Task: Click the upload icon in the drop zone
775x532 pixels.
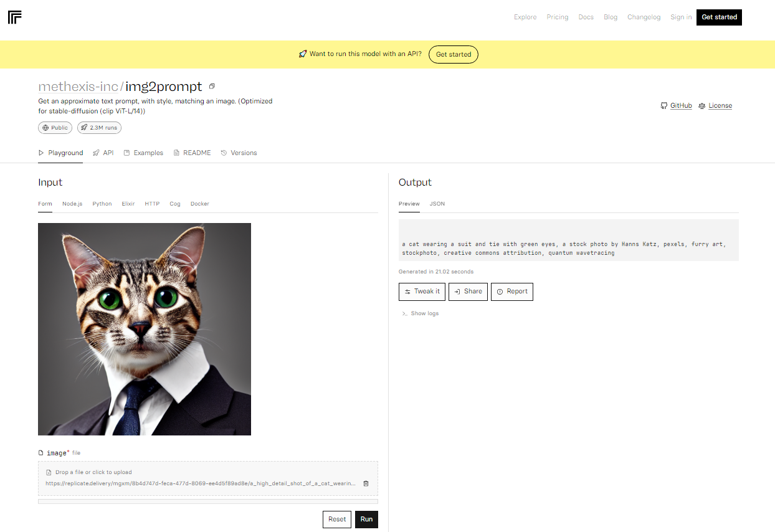Action: click(x=49, y=472)
